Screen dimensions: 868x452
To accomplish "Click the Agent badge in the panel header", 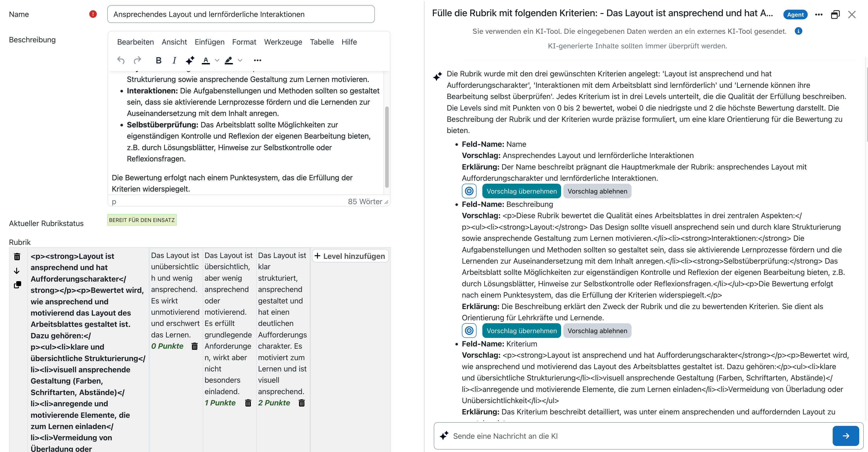I will pyautogui.click(x=795, y=14).
